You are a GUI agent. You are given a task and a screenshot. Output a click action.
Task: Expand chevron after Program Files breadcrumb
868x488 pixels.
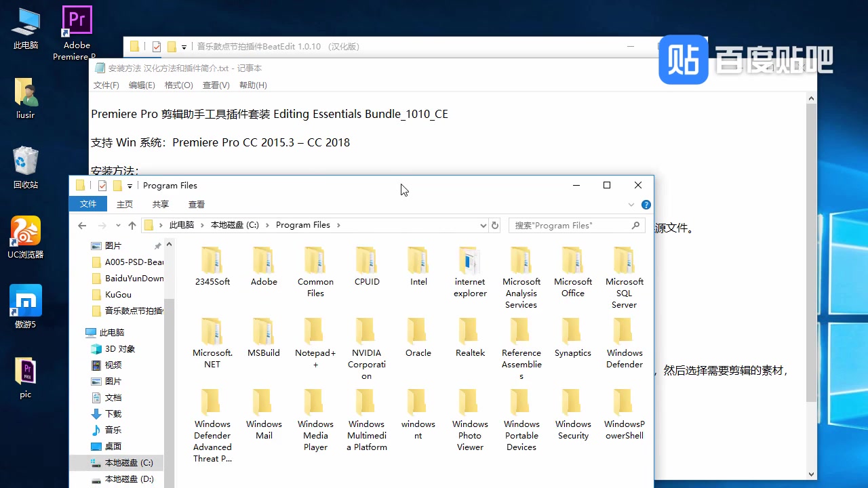point(338,225)
